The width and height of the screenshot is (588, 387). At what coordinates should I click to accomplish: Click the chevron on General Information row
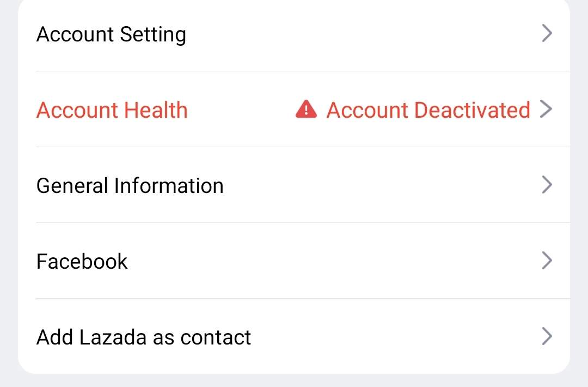coord(547,185)
